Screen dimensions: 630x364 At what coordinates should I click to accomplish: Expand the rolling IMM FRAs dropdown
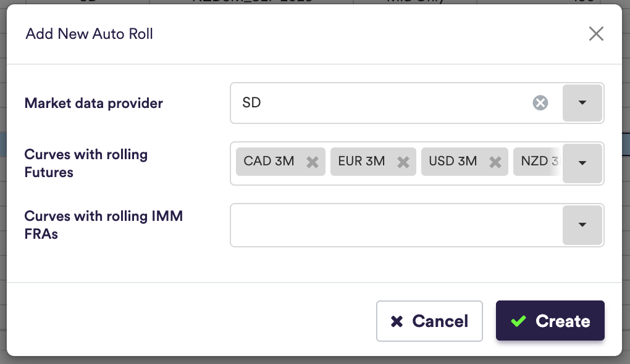pyautogui.click(x=582, y=225)
